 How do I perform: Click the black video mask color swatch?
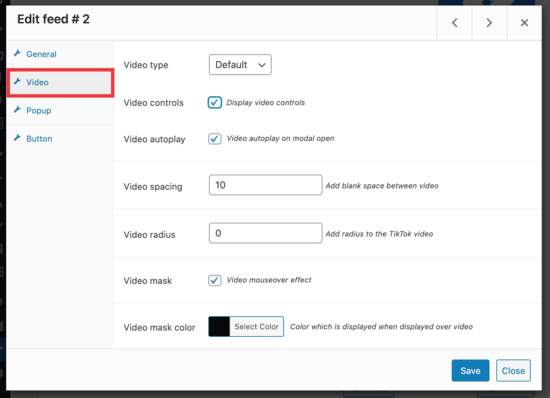[219, 326]
